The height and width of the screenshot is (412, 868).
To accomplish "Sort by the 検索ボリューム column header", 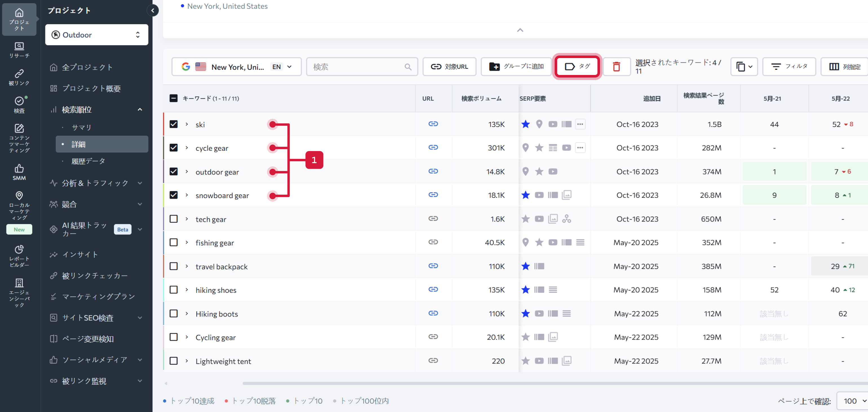I will tap(481, 98).
